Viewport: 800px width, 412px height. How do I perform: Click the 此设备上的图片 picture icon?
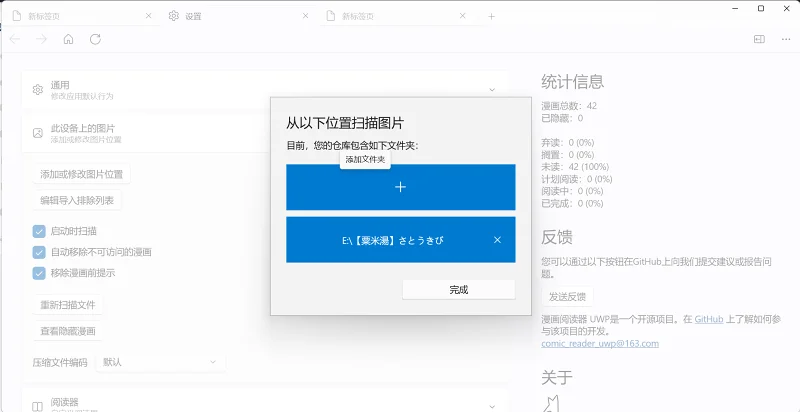coord(38,133)
